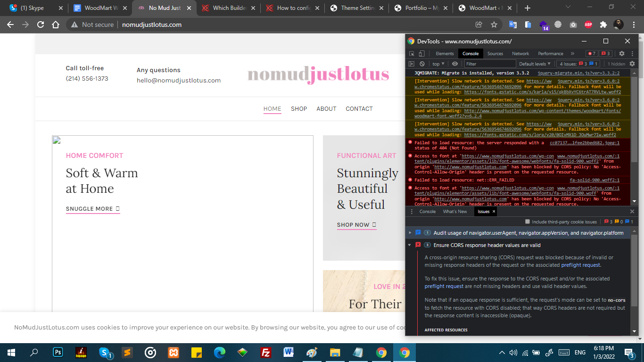Open FileZilla from the Windows taskbar
The height and width of the screenshot is (362, 644).
pos(265,353)
